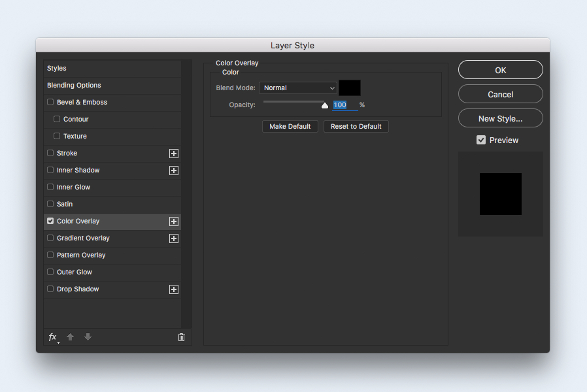Add another Color Overlay with its plus icon
Viewport: 587px width, 392px height.
pyautogui.click(x=174, y=221)
